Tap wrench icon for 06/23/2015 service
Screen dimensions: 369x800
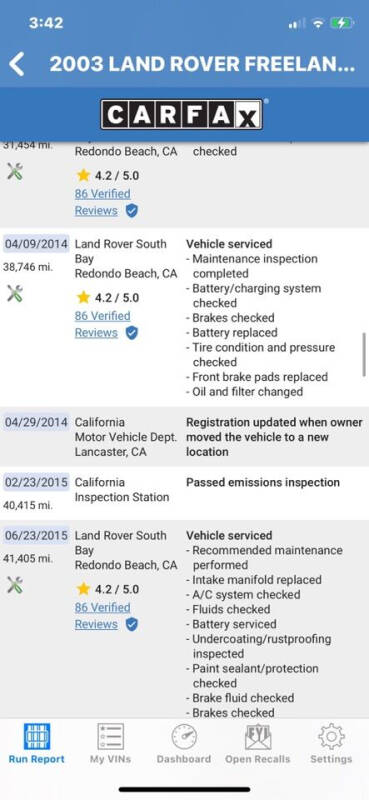[15, 585]
